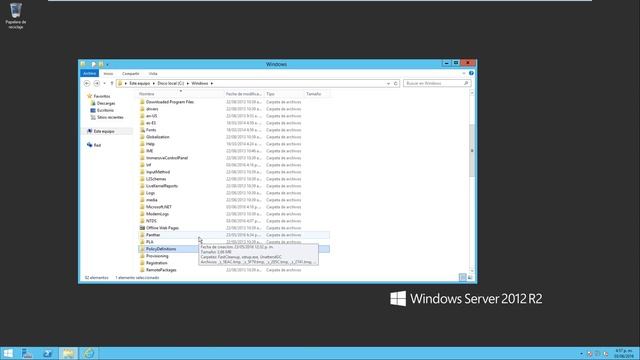Switch to Large icons view in status bar
Image resolution: width=640 pixels, height=360 pixels.
click(470, 278)
